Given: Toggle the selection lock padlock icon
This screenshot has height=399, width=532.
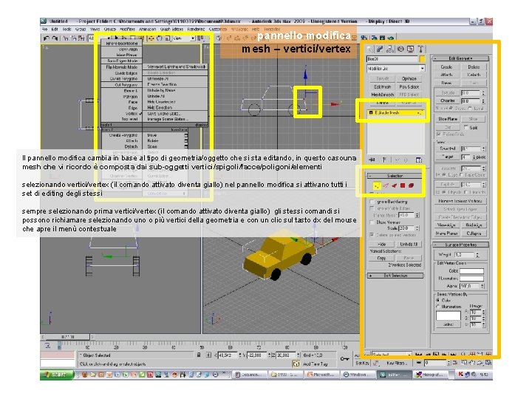Looking at the screenshot, I should click(x=199, y=355).
